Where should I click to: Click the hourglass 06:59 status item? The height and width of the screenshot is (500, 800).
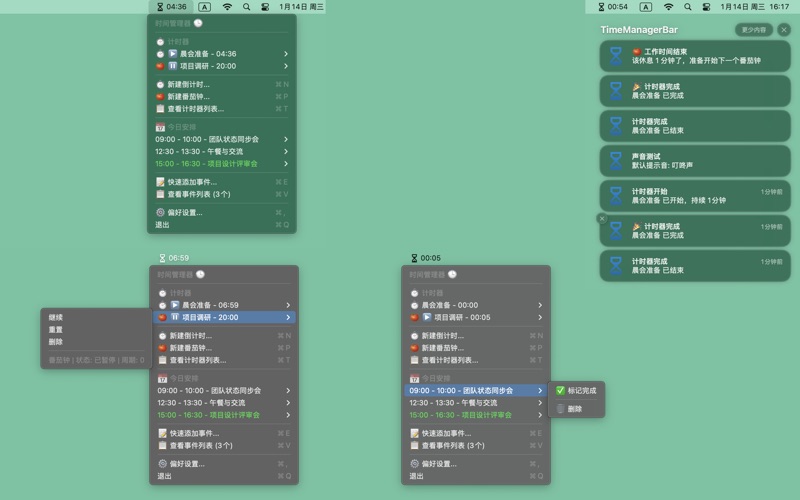click(174, 258)
